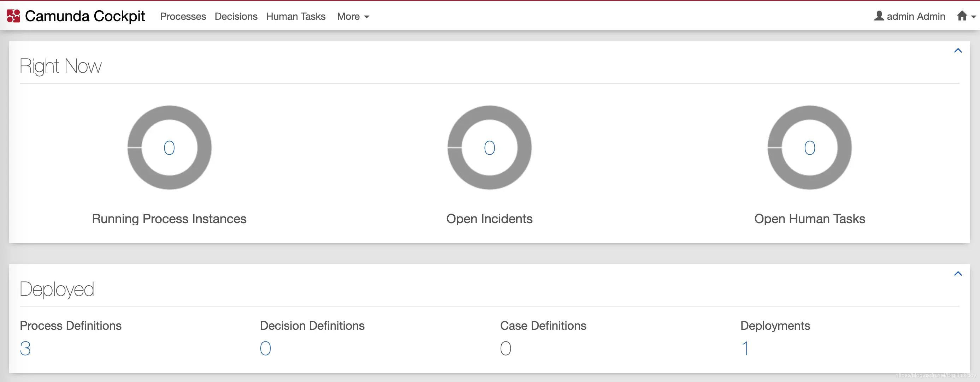The height and width of the screenshot is (382, 980).
Task: Collapse the Deployed section
Action: coord(957,274)
